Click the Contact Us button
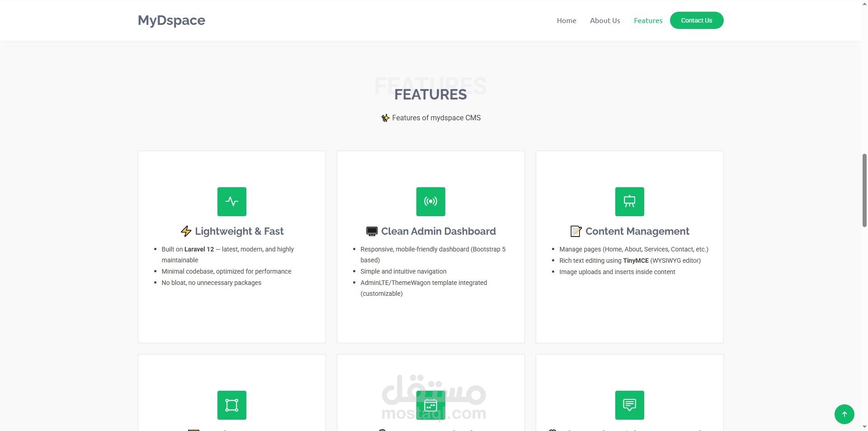The image size is (868, 431). [697, 20]
